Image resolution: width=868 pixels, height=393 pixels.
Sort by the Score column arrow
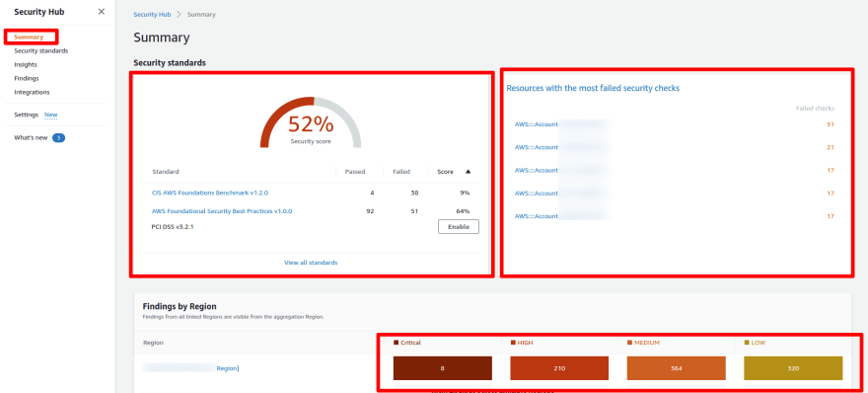coord(468,172)
